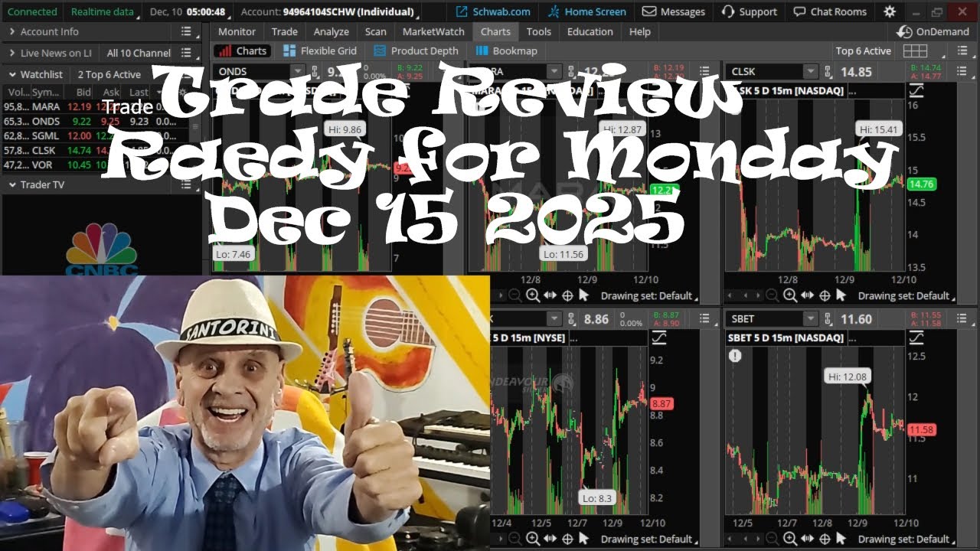Open the Help tab
Viewport: 980px width, 551px height.
[x=639, y=31]
